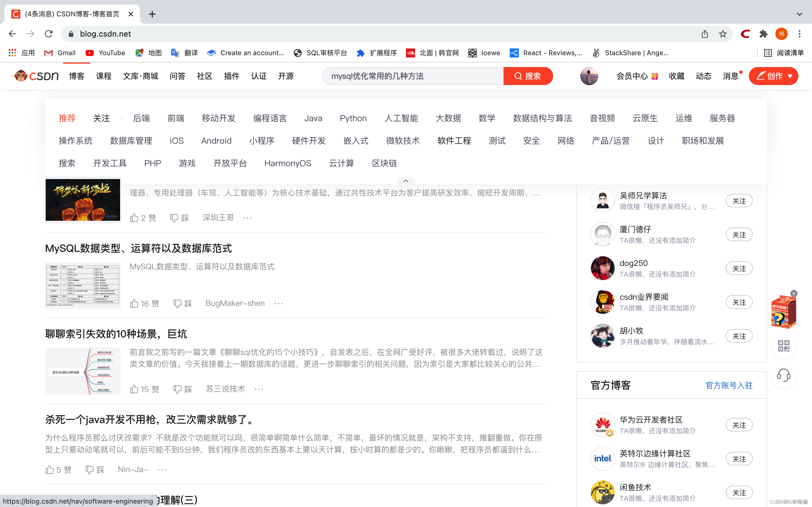Close the floating mystery box promotion
Screen dimensions: 812x507
(x=794, y=293)
